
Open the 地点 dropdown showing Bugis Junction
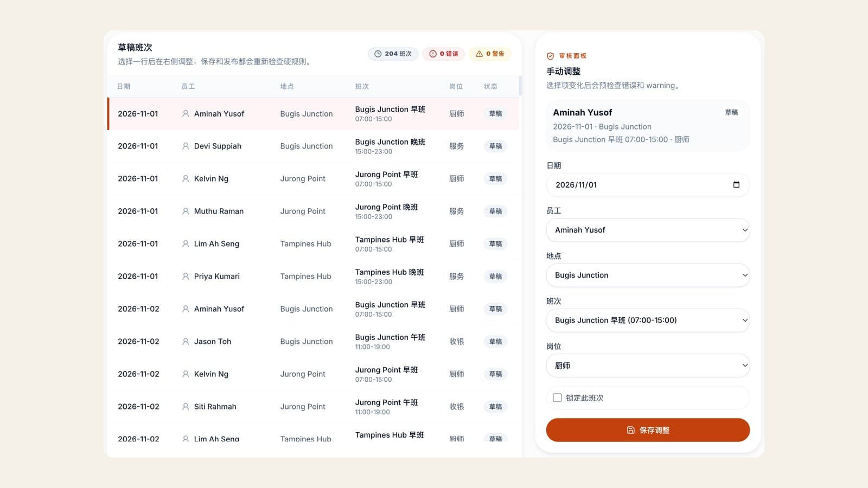(648, 275)
